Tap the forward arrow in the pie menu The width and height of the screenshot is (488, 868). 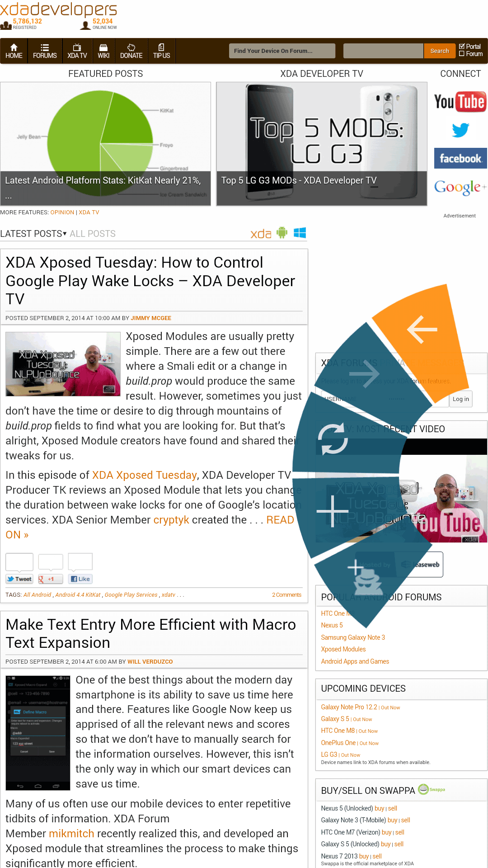click(x=364, y=373)
